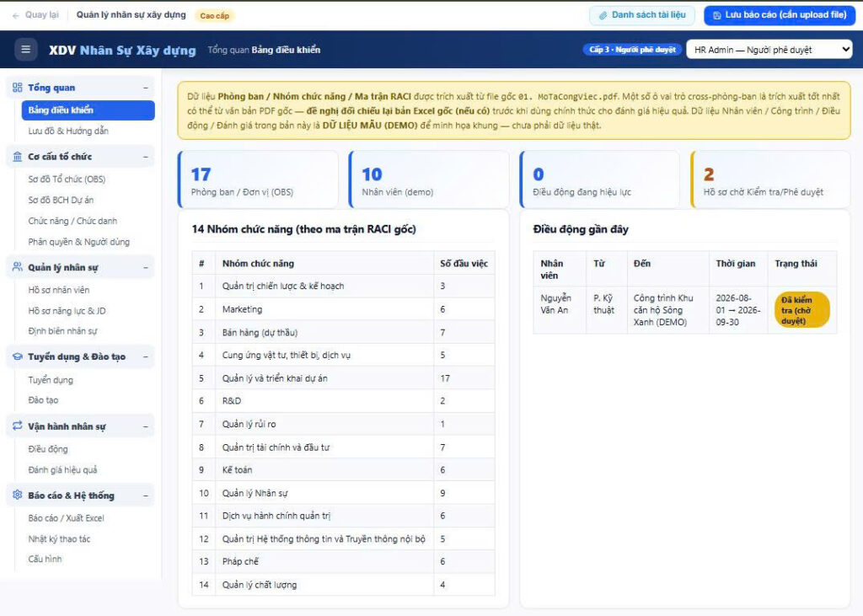Viewport: 863px width, 616px height.
Task: Open the Tuyển dụng sub-item
Action: tap(51, 380)
